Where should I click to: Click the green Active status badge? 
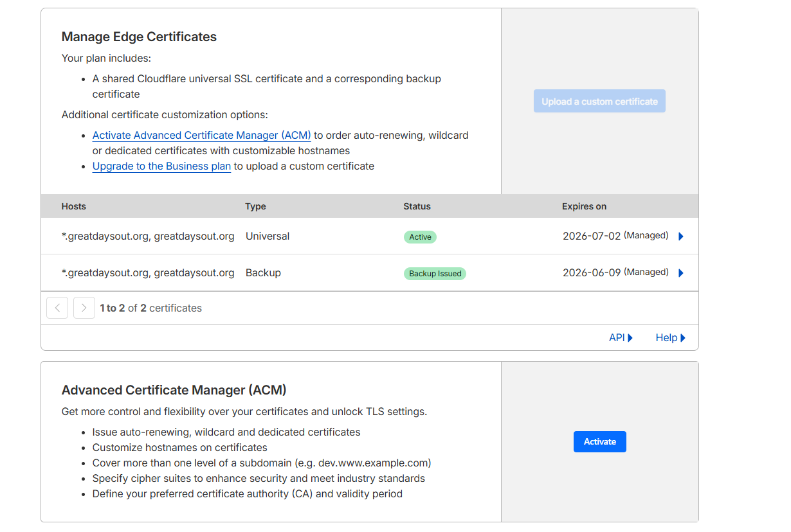tap(420, 237)
